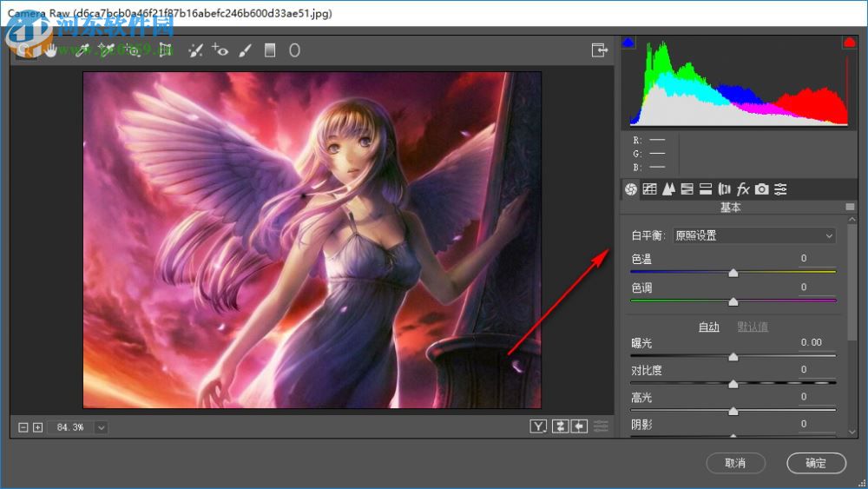This screenshot has width=868, height=489.
Task: Open the Effects fx panel tab
Action: tap(743, 189)
